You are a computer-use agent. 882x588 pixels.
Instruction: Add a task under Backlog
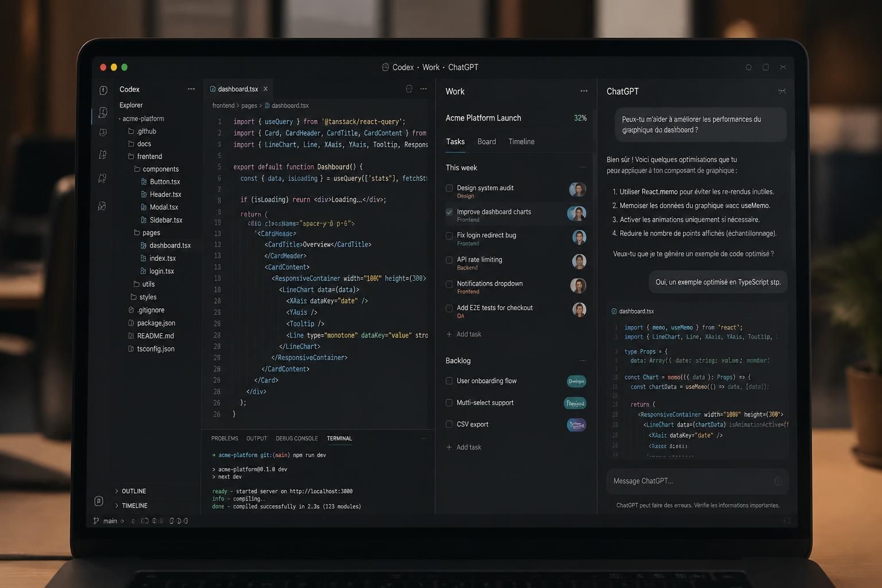[x=464, y=447]
